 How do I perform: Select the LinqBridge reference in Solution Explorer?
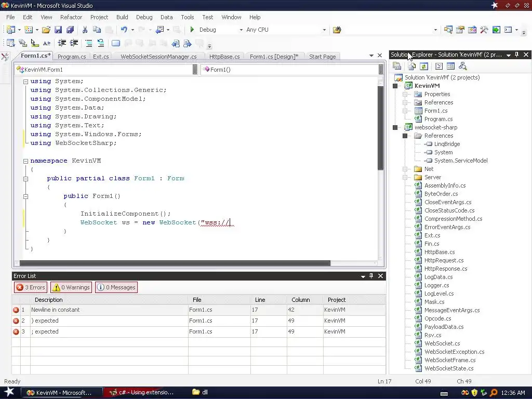[447, 144]
